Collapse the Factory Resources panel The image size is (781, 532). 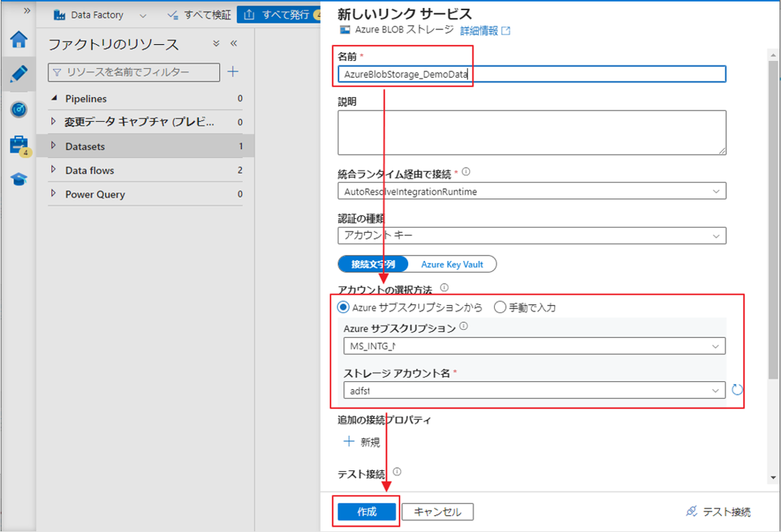click(x=234, y=44)
